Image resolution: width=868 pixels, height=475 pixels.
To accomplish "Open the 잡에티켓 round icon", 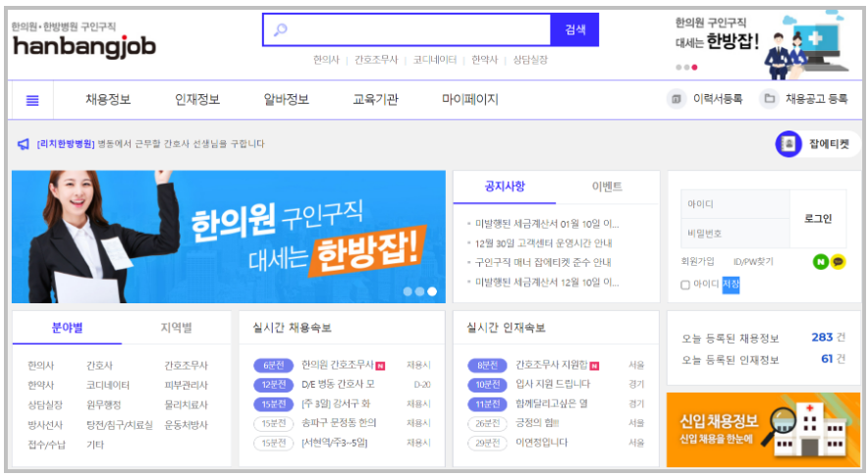I will pos(788,144).
